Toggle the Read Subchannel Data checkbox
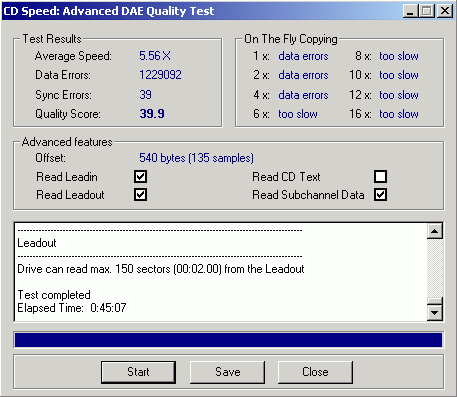The image size is (457, 397). point(380,195)
